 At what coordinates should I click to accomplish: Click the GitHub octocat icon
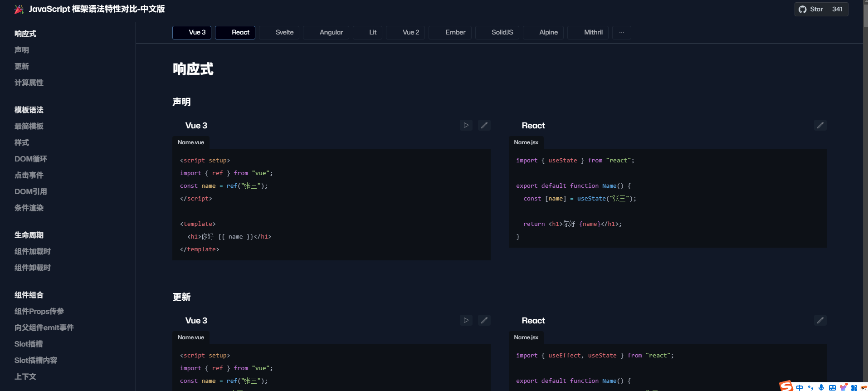[x=803, y=10]
